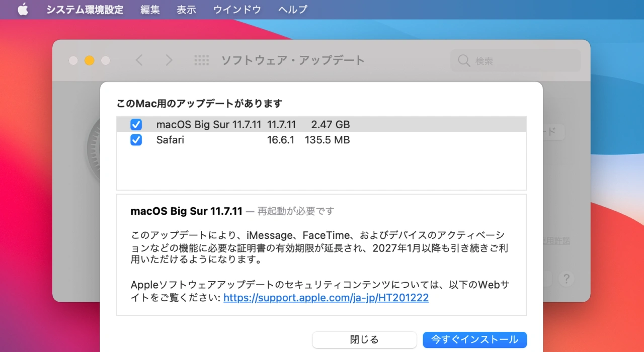Uncheck the macOS Big Sur 11.7.11 update
The width and height of the screenshot is (644, 352).
tap(136, 124)
